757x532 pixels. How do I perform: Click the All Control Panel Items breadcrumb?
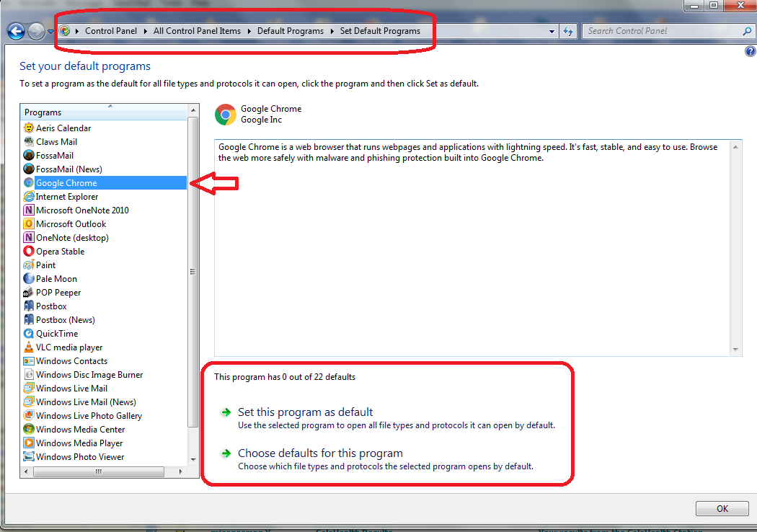197,31
